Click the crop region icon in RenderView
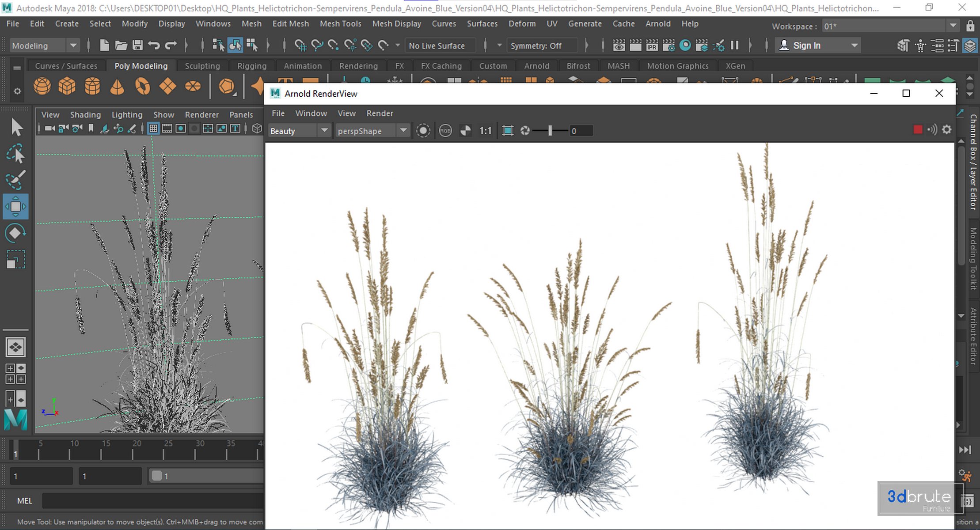Image resolution: width=980 pixels, height=530 pixels. [x=508, y=131]
